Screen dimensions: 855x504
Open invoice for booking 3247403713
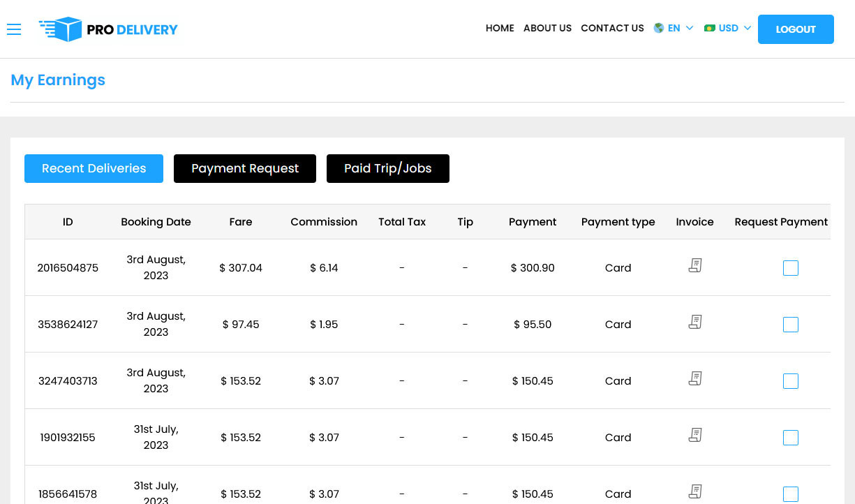(x=694, y=378)
